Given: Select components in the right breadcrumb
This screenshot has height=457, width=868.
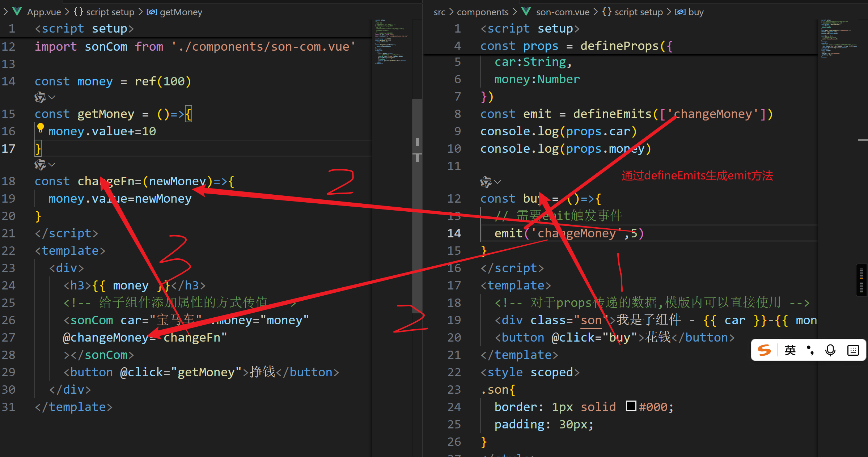Looking at the screenshot, I should 482,12.
